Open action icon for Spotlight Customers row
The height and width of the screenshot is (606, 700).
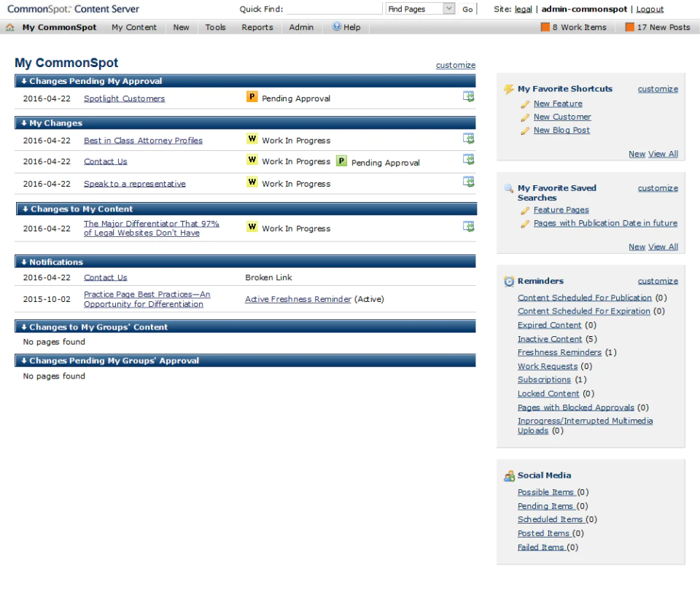[468, 96]
